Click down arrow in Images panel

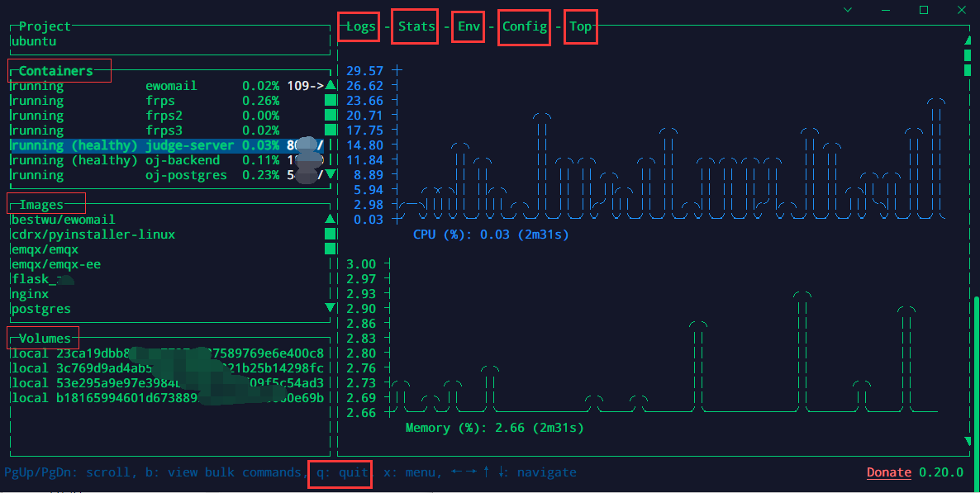(331, 308)
